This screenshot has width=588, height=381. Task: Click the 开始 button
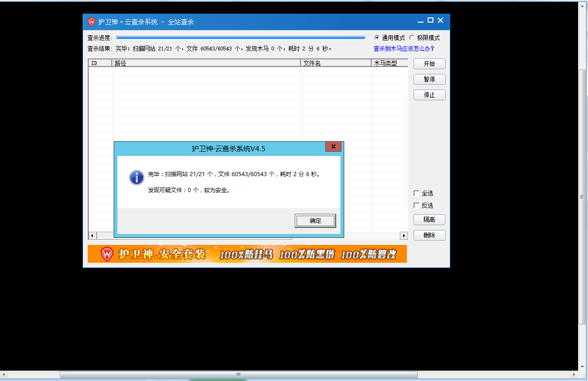pyautogui.click(x=429, y=64)
